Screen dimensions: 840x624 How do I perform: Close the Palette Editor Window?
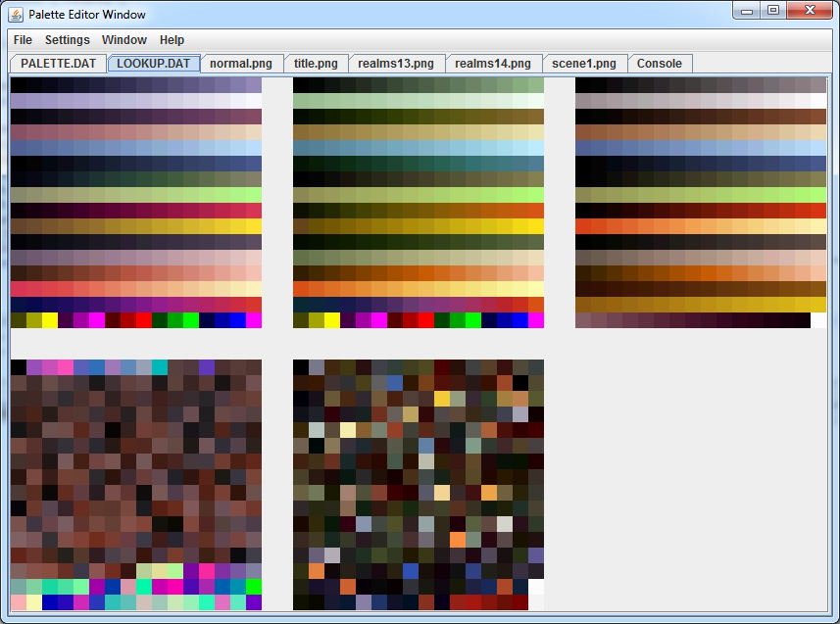pos(811,11)
